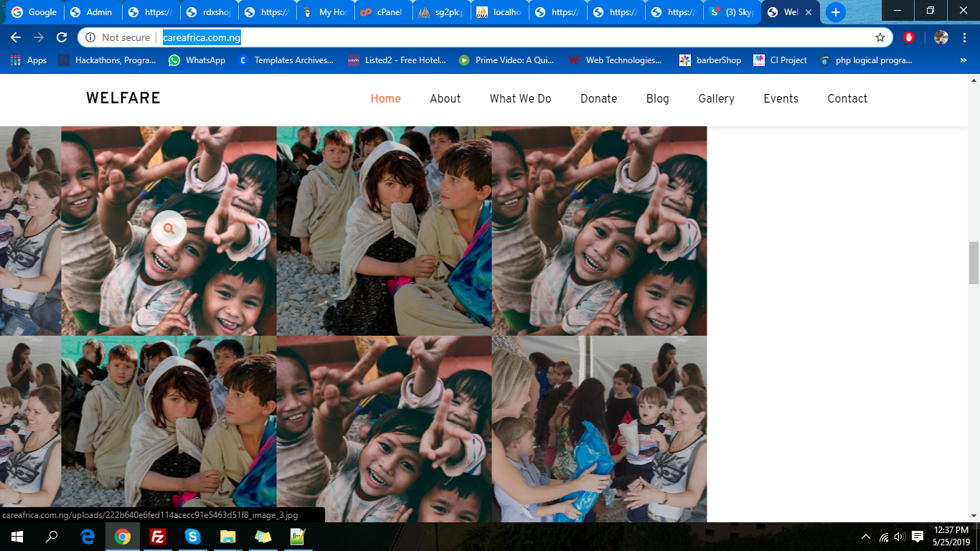Open the Apps bookmarks shortcut

[x=29, y=60]
